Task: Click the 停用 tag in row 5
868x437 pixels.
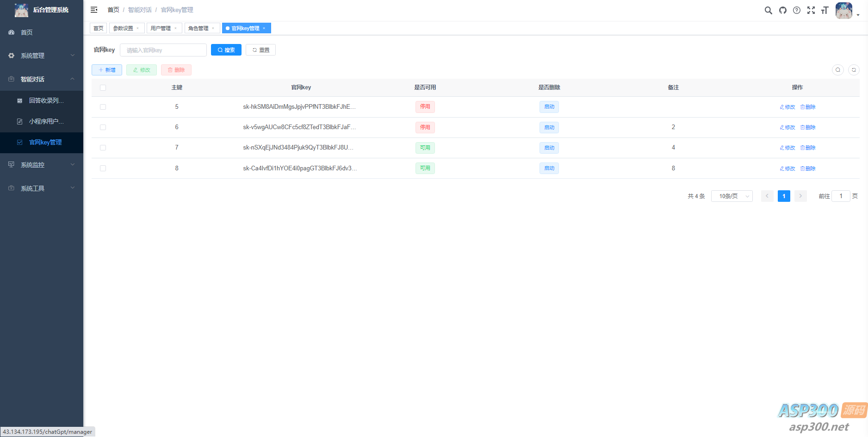Action: [x=425, y=107]
